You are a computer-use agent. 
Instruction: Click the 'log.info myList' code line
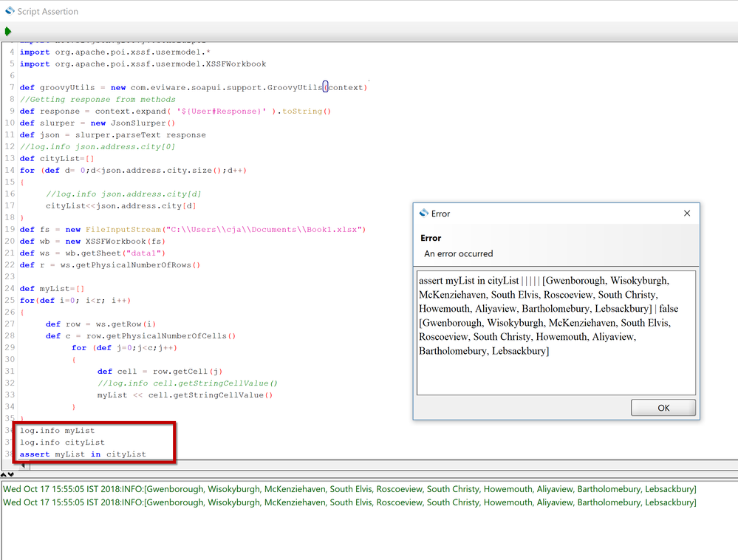coord(58,430)
